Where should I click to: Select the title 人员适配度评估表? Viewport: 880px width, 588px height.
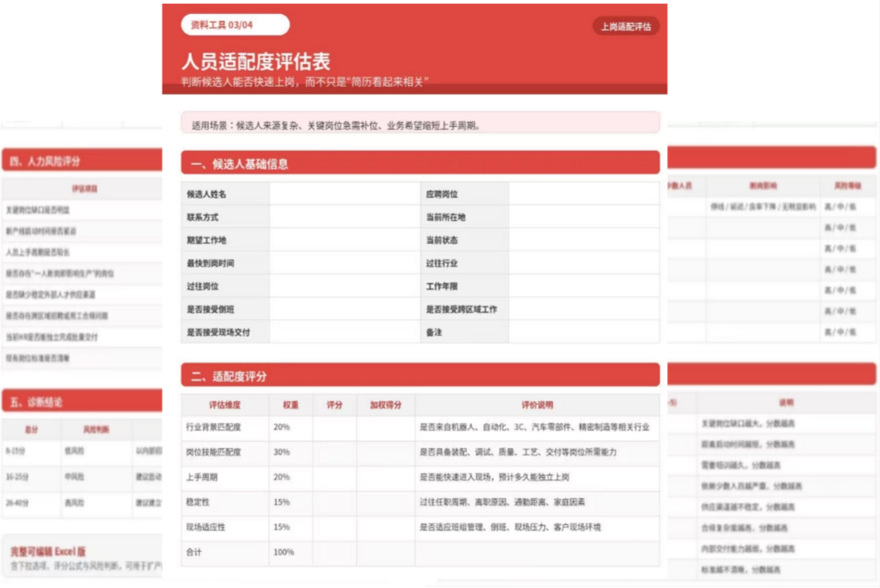pos(256,61)
